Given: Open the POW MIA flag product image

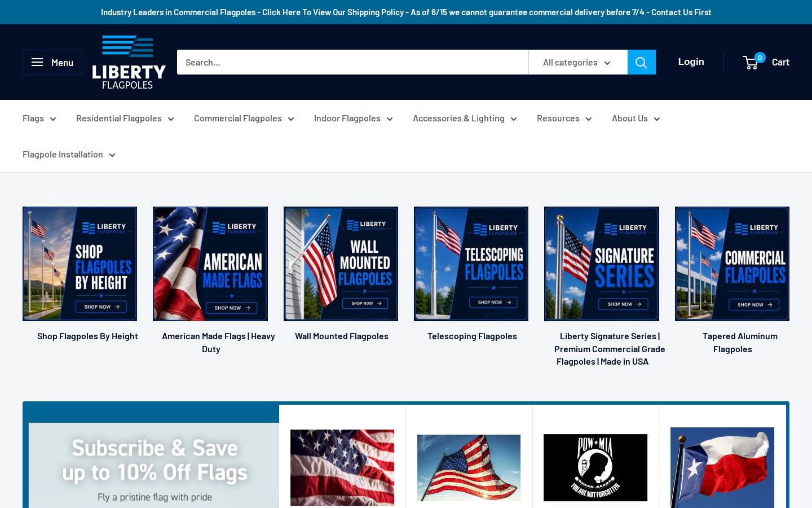Looking at the screenshot, I should [x=595, y=467].
